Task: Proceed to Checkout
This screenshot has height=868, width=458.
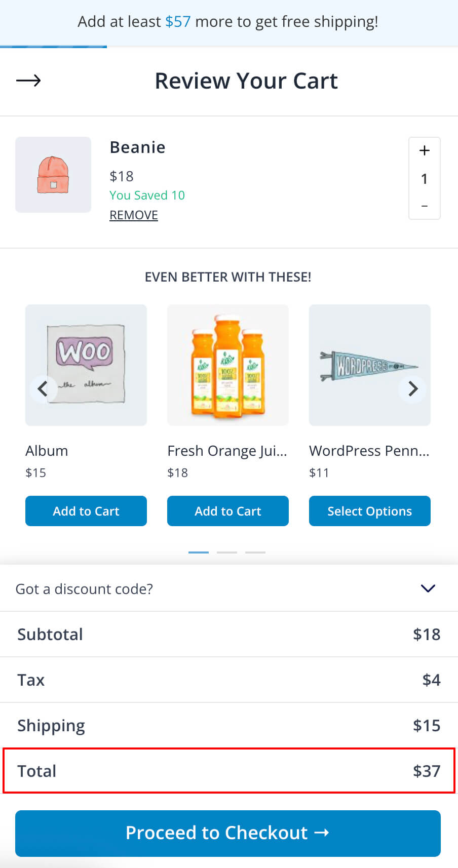Action: tap(228, 834)
